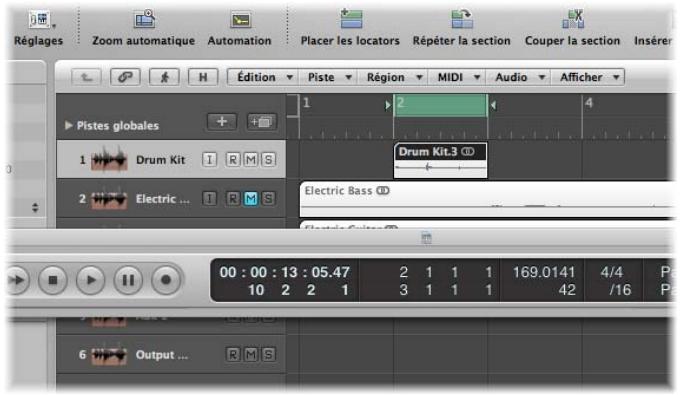Image resolution: width=682 pixels, height=395 pixels.
Task: Click the Record transport button
Action: click(166, 280)
